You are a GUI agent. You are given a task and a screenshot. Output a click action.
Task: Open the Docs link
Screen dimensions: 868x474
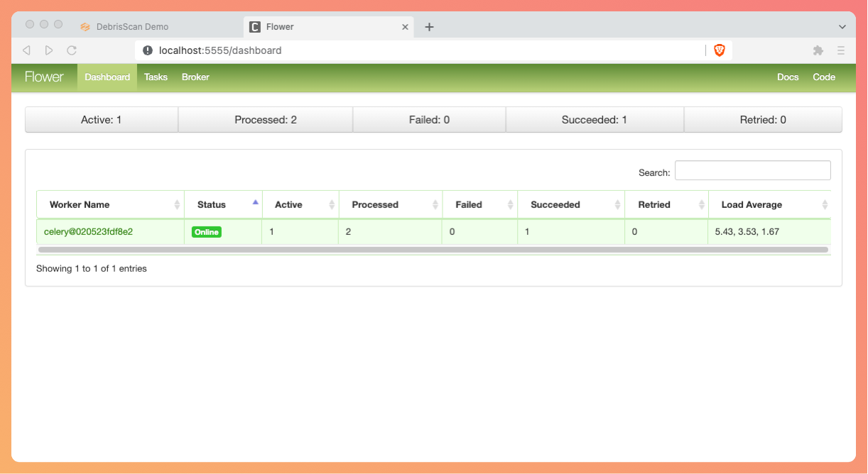(x=788, y=77)
